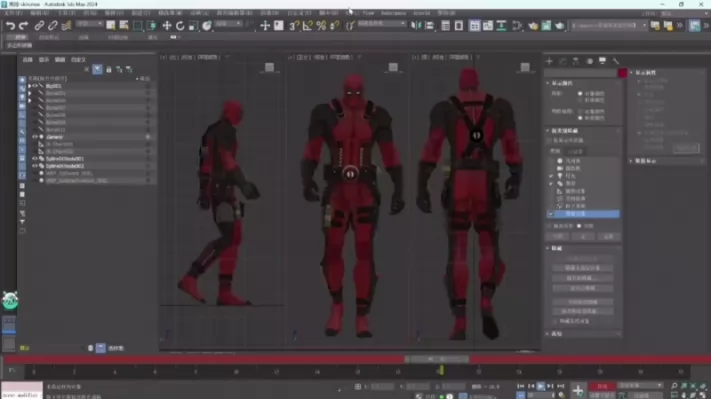Toggle Window/Crossing selection mode
711x399 pixels.
(151, 26)
